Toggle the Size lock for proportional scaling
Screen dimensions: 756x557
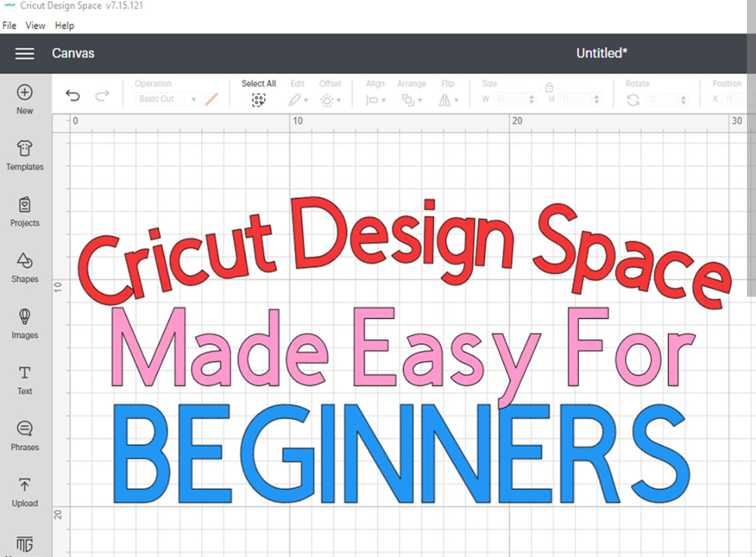[549, 87]
